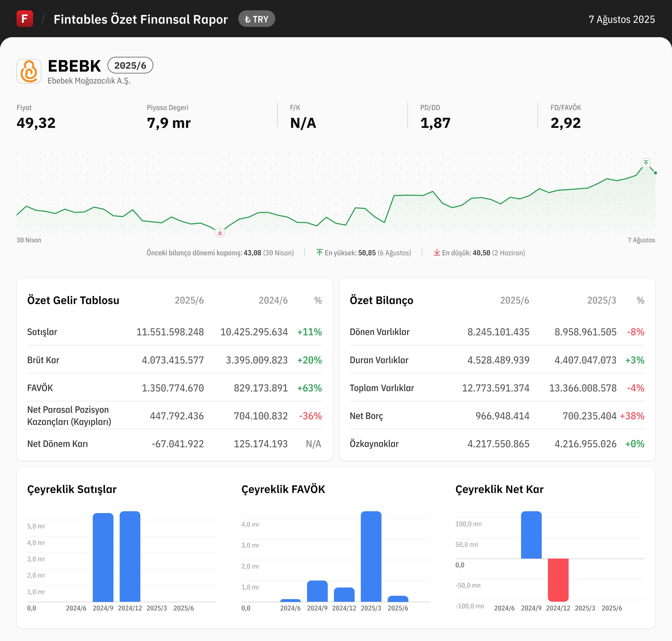Click the Net Borç +38% change

632,416
